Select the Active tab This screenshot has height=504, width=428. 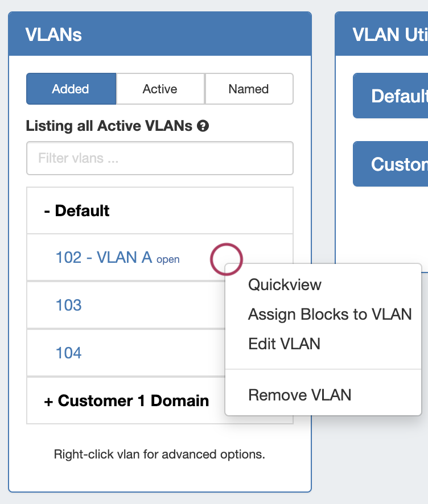(x=160, y=89)
